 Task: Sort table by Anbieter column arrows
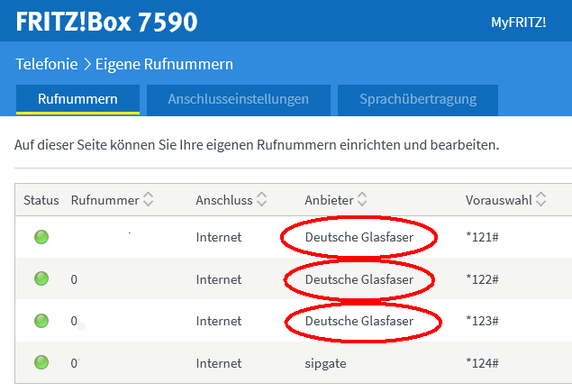tap(362, 199)
